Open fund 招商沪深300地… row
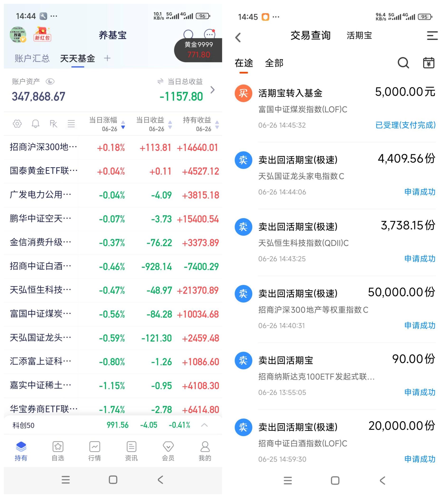448x498 pixels. coord(113,147)
